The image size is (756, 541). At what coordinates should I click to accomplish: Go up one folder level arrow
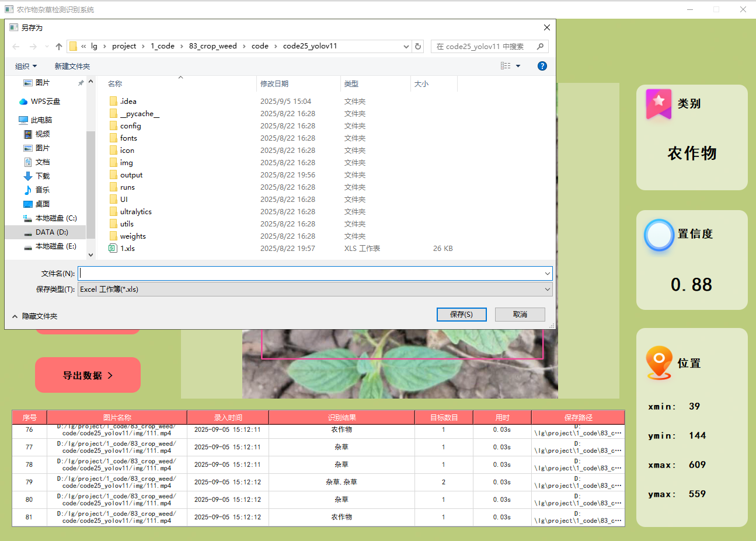click(x=59, y=47)
